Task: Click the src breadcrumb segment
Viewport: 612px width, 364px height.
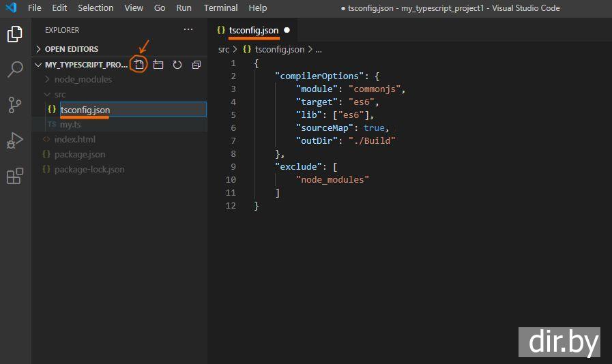Action: pyautogui.click(x=224, y=49)
